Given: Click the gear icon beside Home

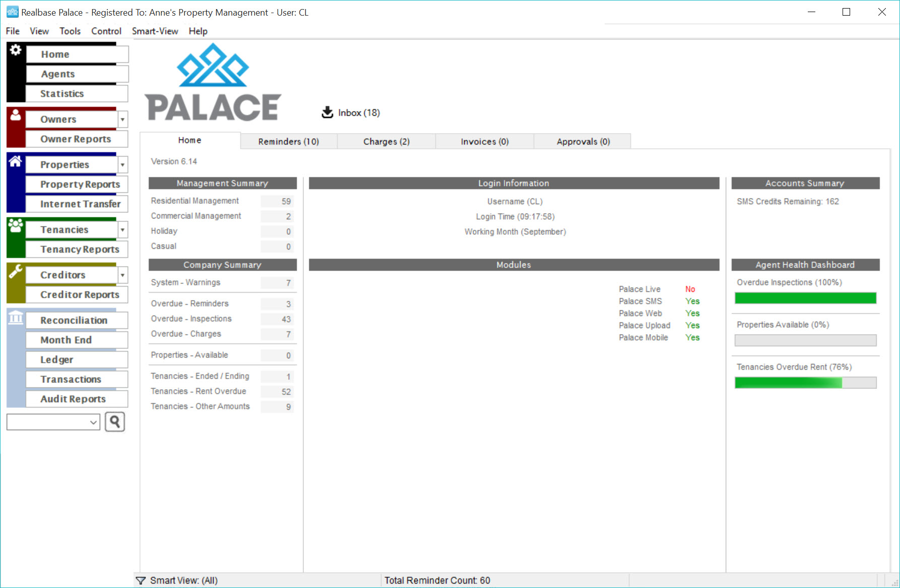Looking at the screenshot, I should click(16, 50).
